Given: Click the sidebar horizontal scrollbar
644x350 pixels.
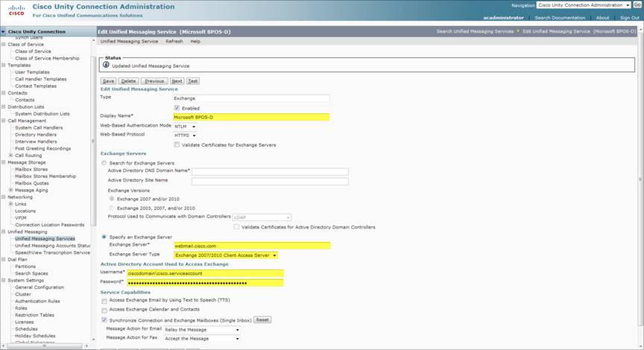Looking at the screenshot, I should point(45,346).
